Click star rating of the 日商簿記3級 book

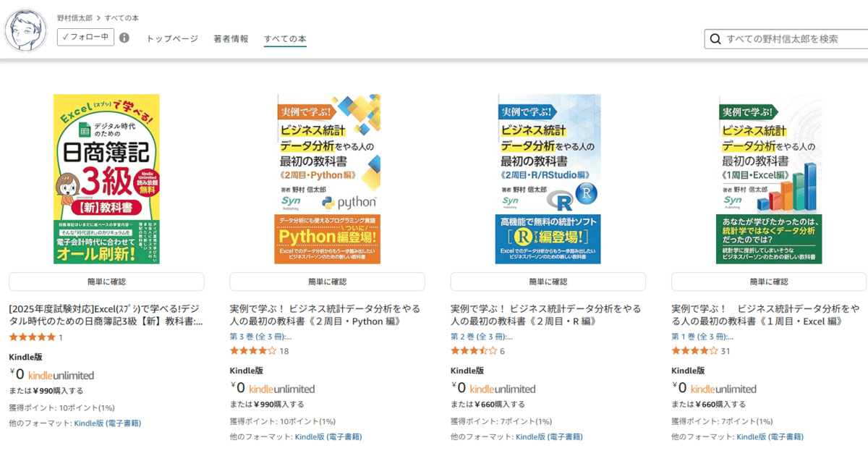(x=32, y=337)
